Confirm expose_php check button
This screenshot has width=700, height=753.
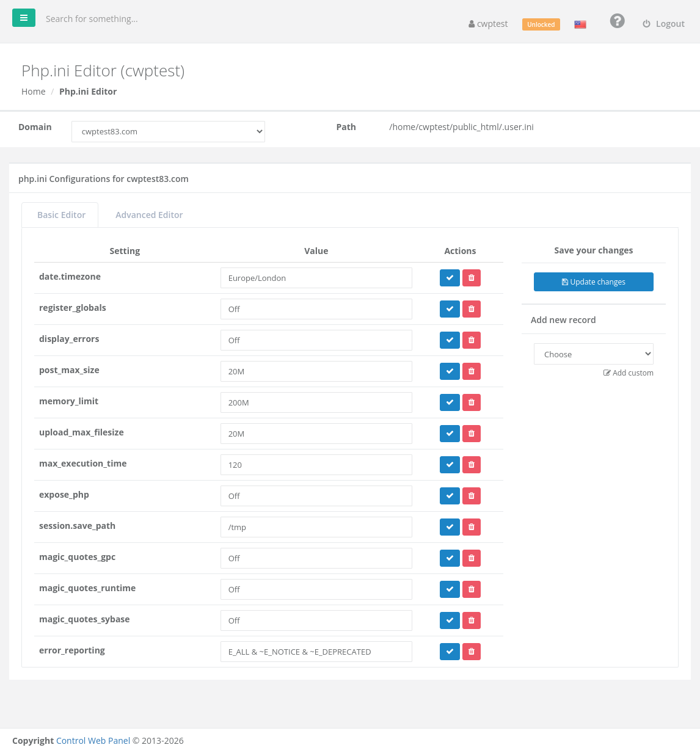[450, 496]
